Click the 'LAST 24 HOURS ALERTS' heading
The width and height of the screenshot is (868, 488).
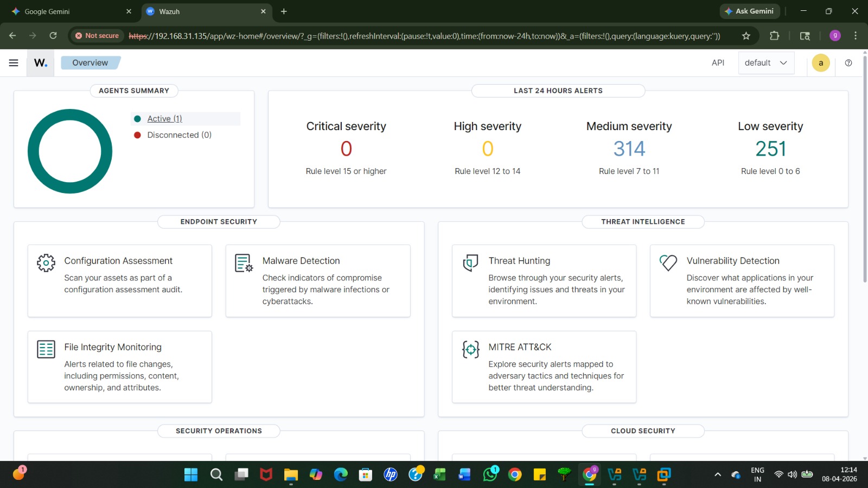coord(558,91)
